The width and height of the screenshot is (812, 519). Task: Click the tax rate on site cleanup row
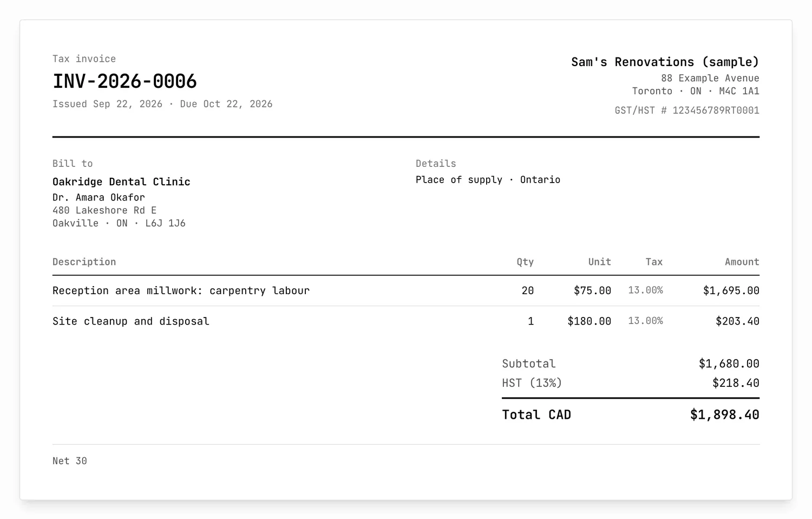point(645,321)
